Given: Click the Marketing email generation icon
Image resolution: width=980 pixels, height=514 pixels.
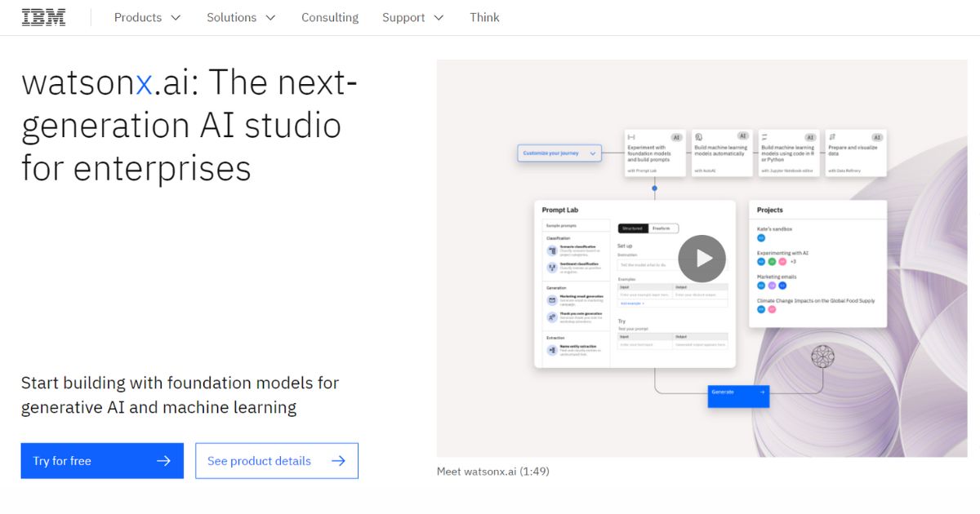Looking at the screenshot, I should click(x=551, y=299).
